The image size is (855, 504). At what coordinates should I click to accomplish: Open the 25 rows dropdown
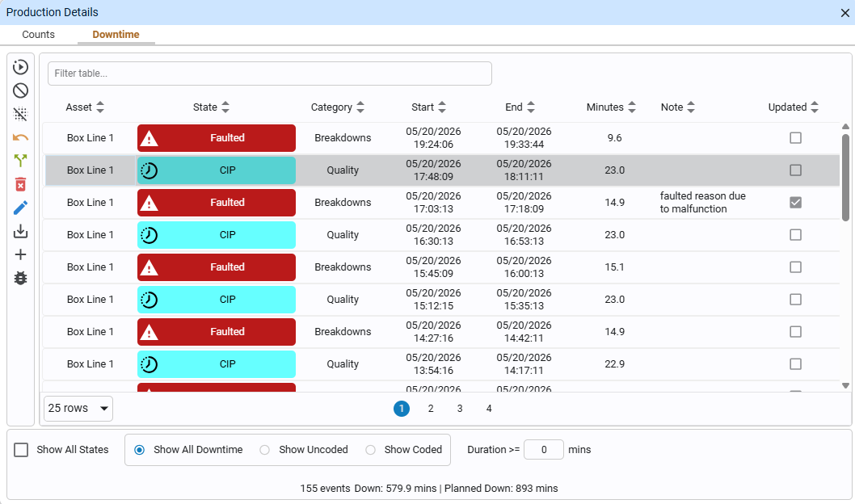(78, 408)
